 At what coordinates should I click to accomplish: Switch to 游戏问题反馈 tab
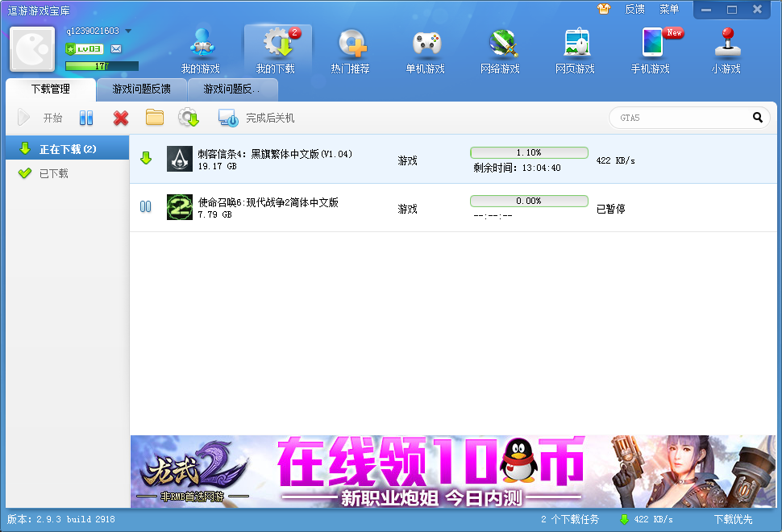point(142,89)
